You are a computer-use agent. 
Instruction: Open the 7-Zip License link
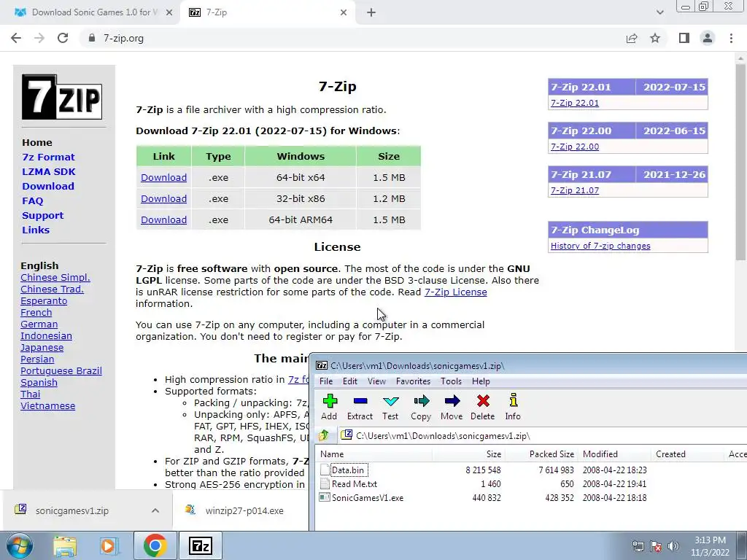tap(455, 292)
